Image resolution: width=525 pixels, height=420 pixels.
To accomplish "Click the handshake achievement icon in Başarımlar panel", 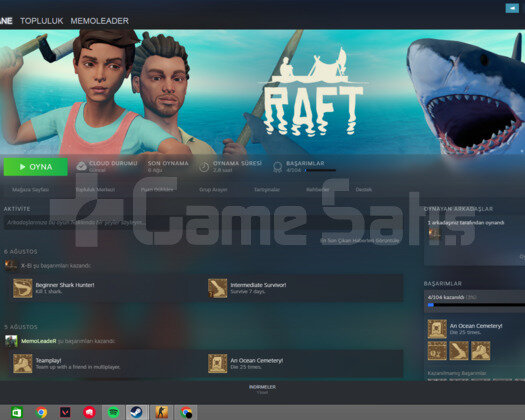I will click(480, 351).
